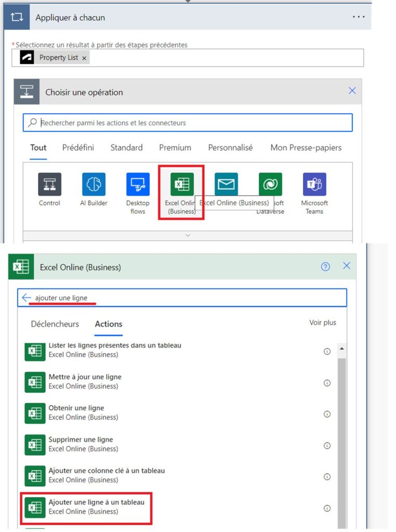396x532 pixels.
Task: Switch to the Tout tab
Action: (38, 148)
